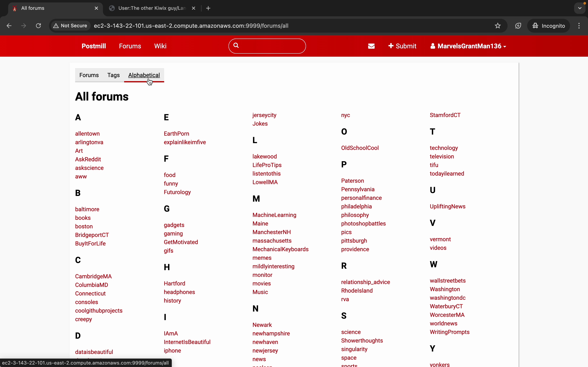Open the Submit post button

tap(402, 46)
